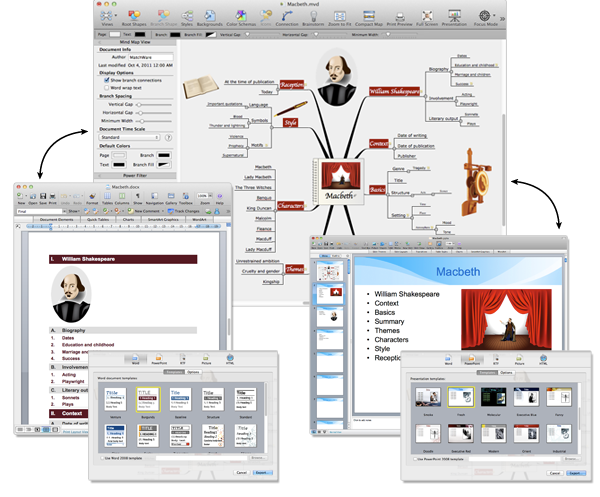Select the Macbeth central topic on the mind map
The image size is (600, 497).
pyautogui.click(x=338, y=181)
